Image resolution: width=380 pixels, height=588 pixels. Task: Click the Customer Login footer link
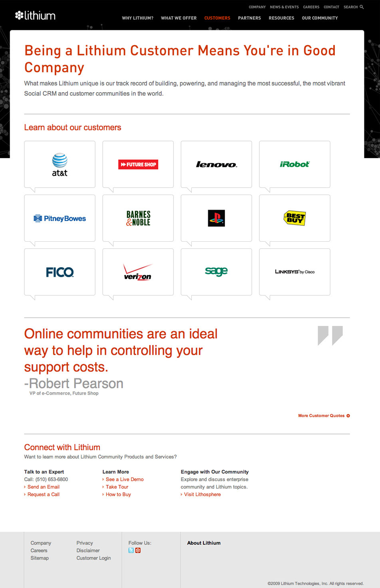point(94,558)
